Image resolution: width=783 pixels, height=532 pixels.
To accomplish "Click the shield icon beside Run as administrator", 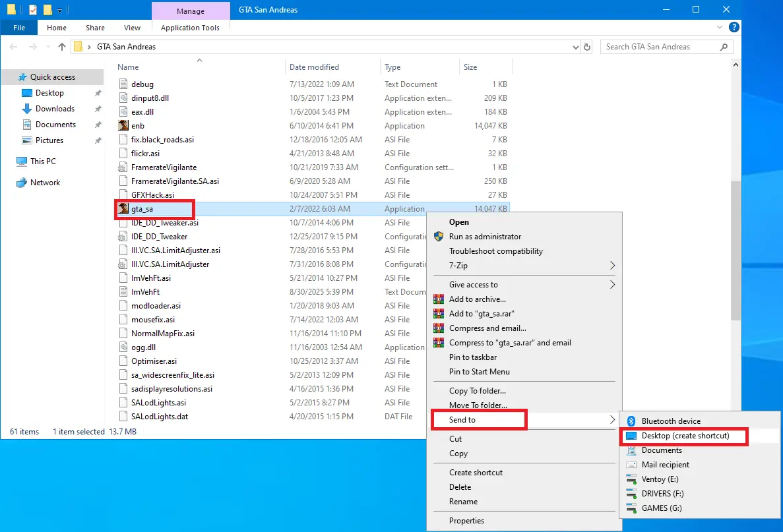I will 439,237.
